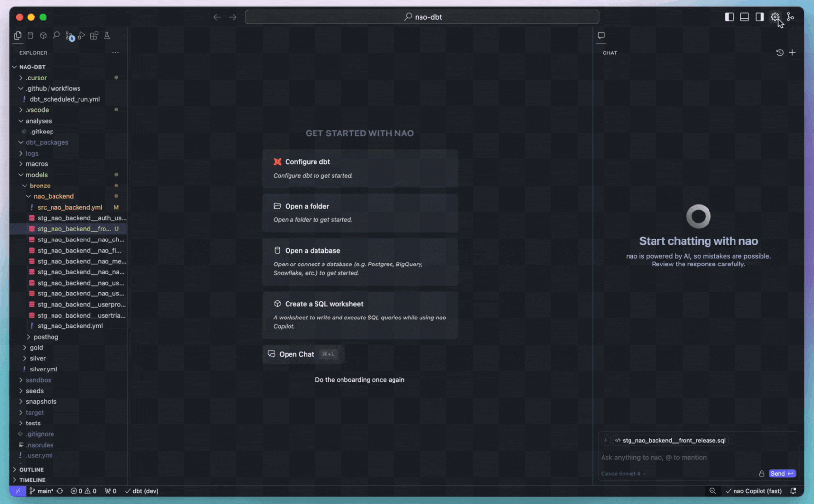
Task: Click the Send button in chat
Action: tap(782, 474)
